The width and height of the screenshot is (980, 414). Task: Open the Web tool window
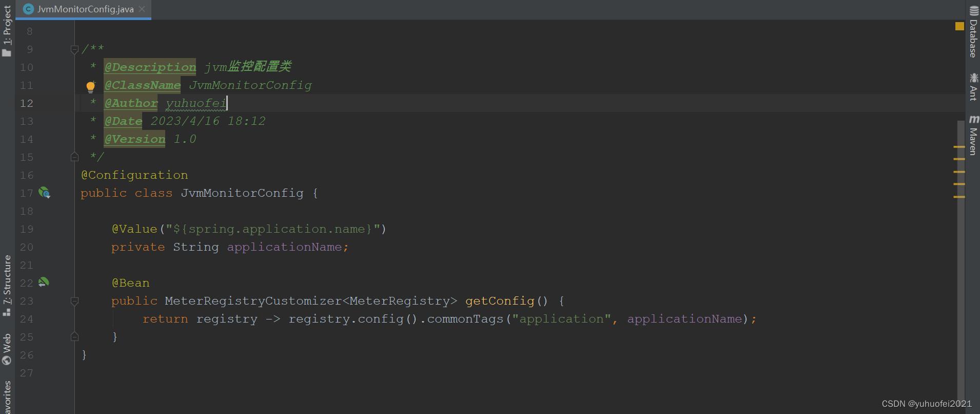coord(7,349)
